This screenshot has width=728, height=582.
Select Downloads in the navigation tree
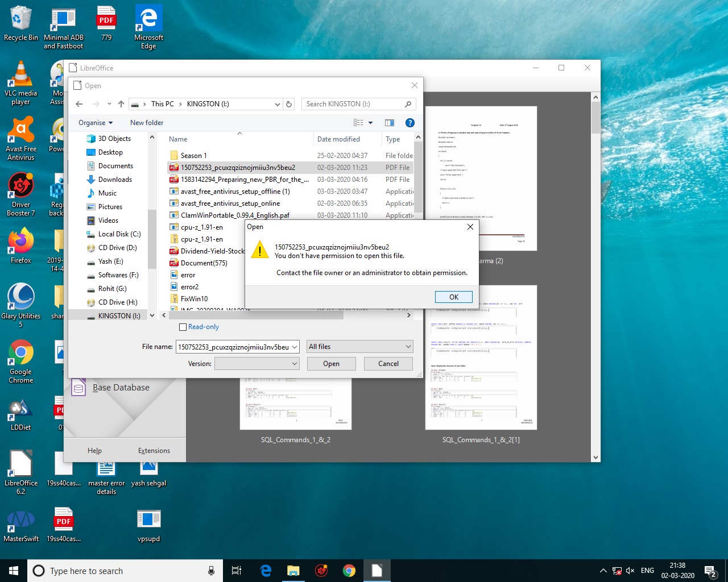pos(115,180)
